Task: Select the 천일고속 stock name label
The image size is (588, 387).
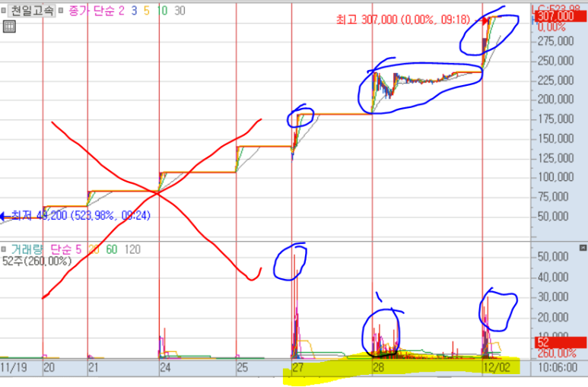Action: 32,11
